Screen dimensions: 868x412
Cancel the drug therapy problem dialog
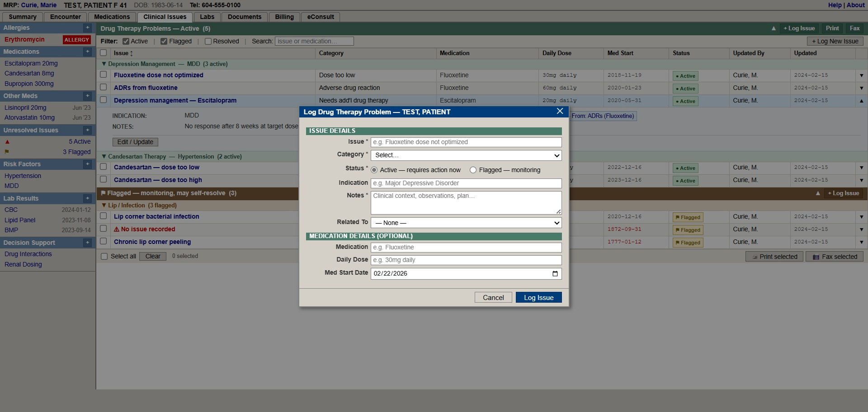pos(493,298)
